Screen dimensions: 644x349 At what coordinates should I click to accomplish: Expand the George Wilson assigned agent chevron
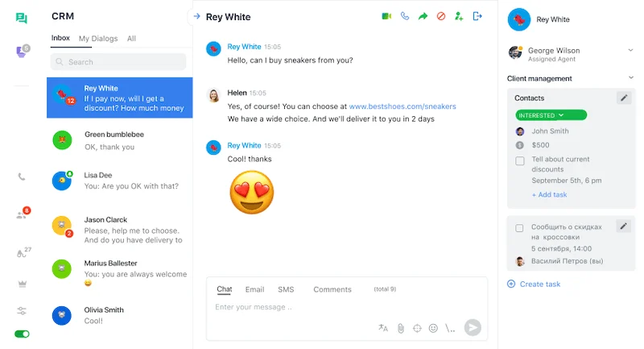tap(630, 51)
